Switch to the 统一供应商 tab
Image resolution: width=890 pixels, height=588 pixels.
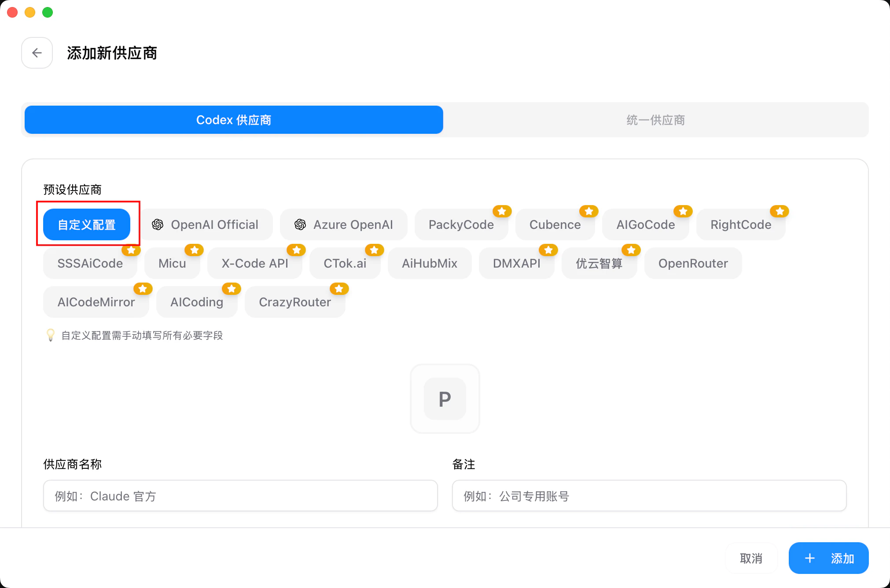click(x=655, y=120)
